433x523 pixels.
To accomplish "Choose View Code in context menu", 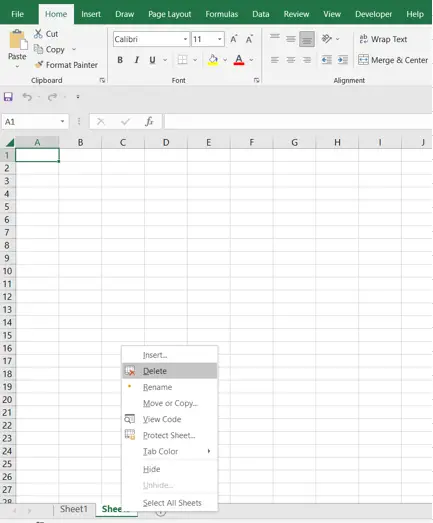I will tap(170, 419).
